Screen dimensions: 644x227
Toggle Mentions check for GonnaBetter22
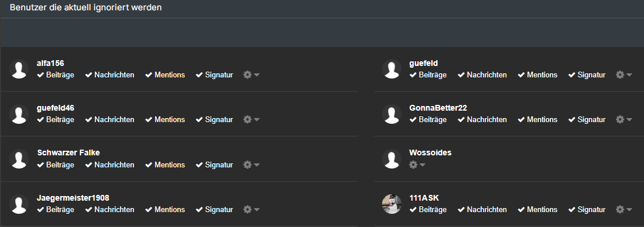coord(538,120)
